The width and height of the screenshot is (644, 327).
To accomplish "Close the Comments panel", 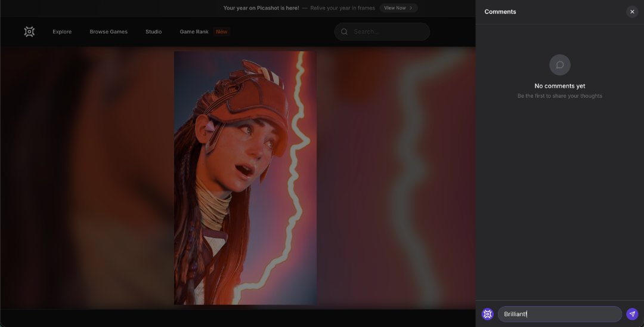I will click(x=632, y=12).
